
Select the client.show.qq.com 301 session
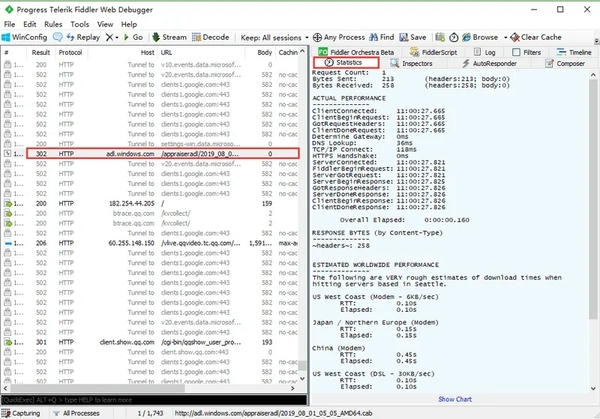[151, 342]
